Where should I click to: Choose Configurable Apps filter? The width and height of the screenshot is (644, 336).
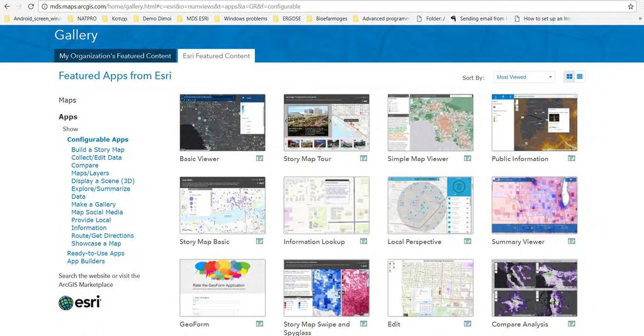pos(98,140)
